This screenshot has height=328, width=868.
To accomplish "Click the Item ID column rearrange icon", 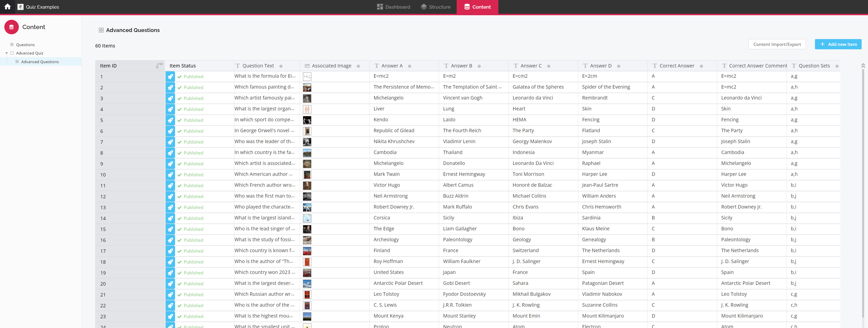I will point(159,65).
